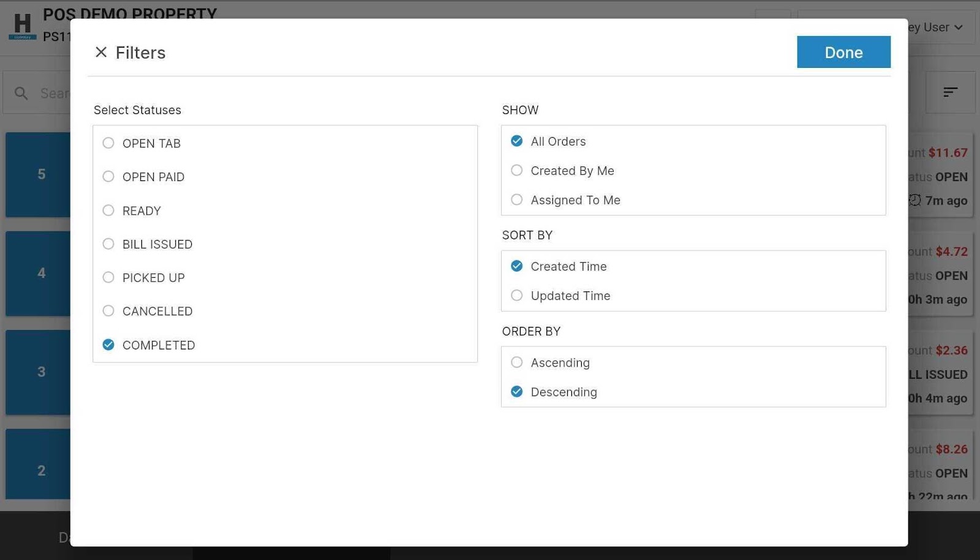Open the user account dropdown chevron
The height and width of the screenshot is (560, 980).
[959, 28]
